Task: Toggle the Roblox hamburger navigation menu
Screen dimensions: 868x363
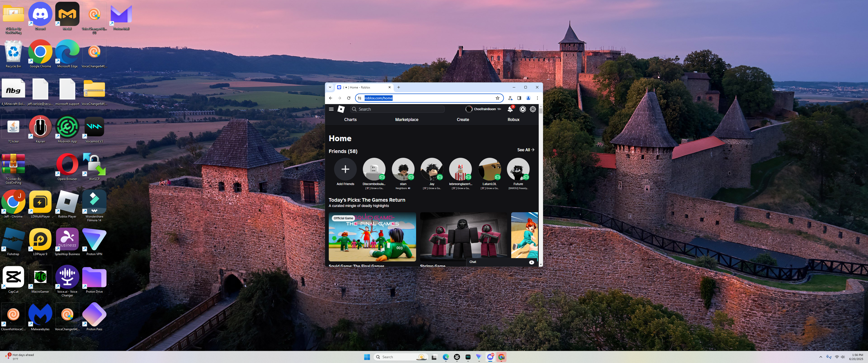Action: coord(331,109)
